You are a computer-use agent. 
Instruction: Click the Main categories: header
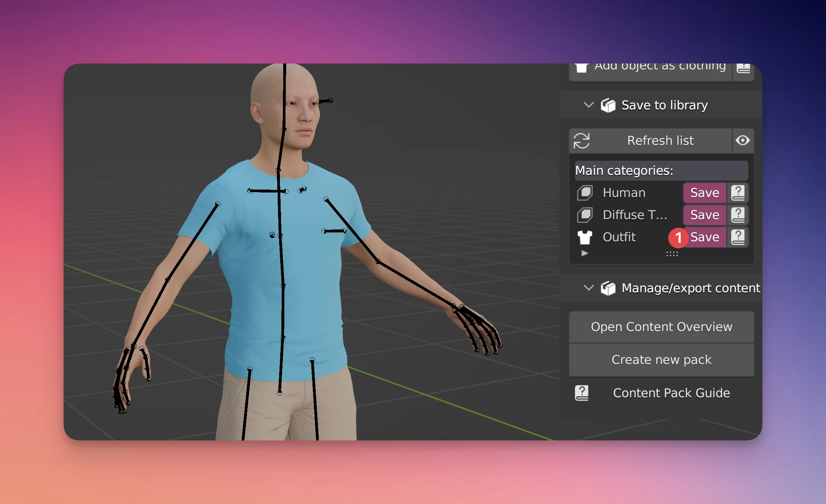click(661, 171)
